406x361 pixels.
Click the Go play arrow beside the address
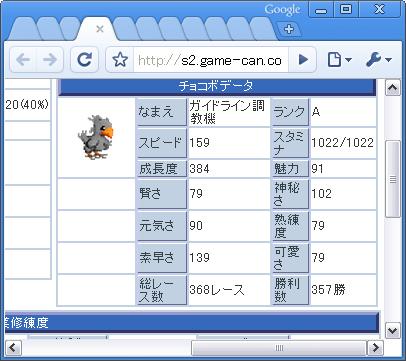303,60
